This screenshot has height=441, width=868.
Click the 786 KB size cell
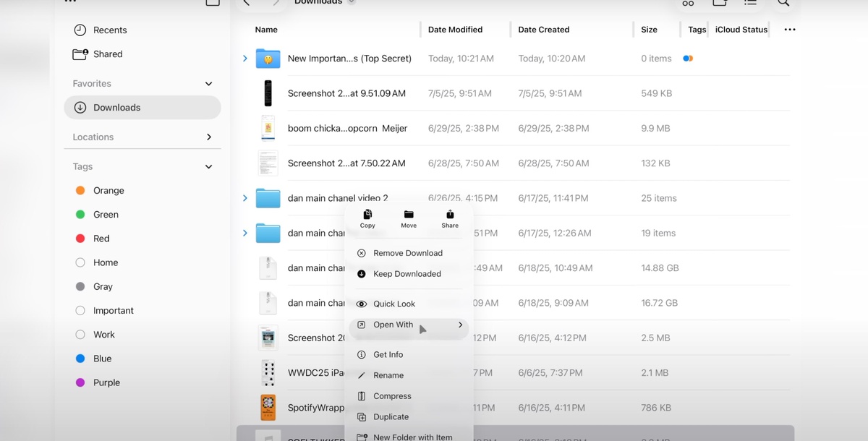click(x=656, y=408)
